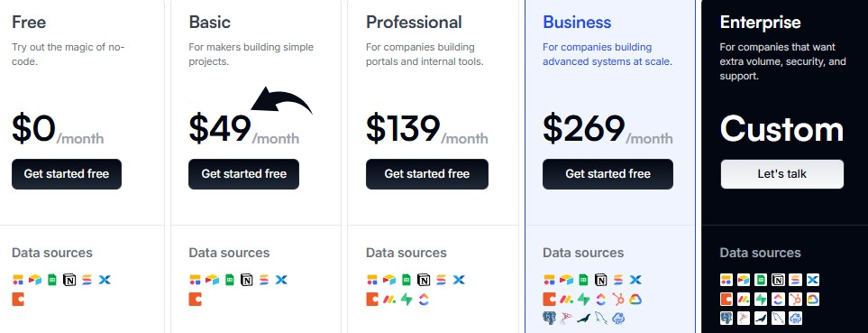This screenshot has height=333, width=868.
Task: Click the monday.com icon in the Business plan
Action: point(566,300)
